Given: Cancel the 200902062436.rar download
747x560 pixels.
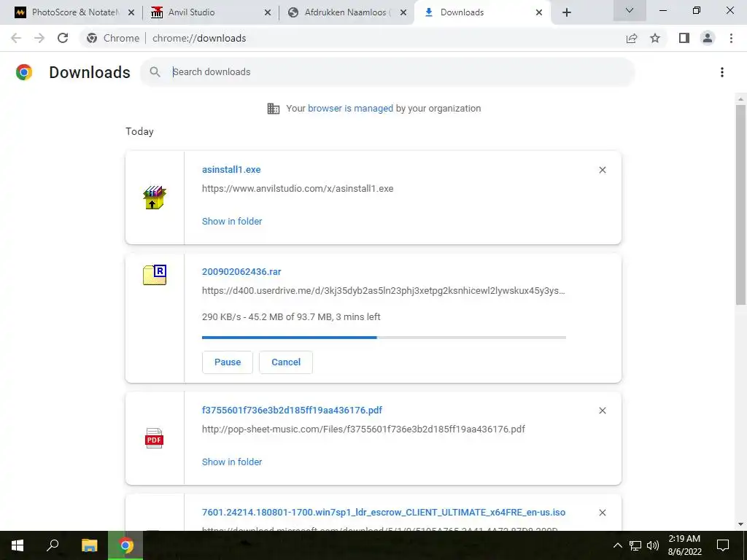Looking at the screenshot, I should coord(286,362).
